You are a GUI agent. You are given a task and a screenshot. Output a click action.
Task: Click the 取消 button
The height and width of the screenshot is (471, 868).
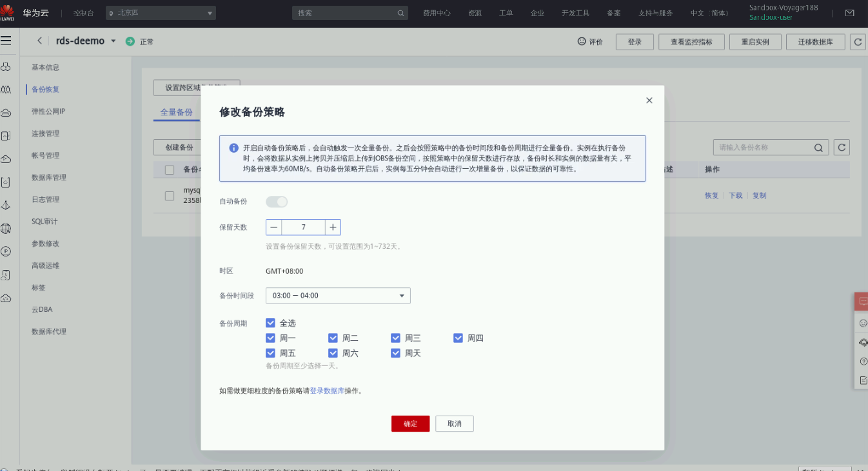pos(455,423)
